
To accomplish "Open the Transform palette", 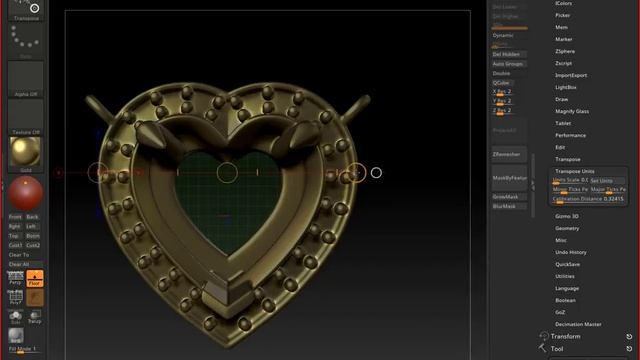I will [565, 336].
